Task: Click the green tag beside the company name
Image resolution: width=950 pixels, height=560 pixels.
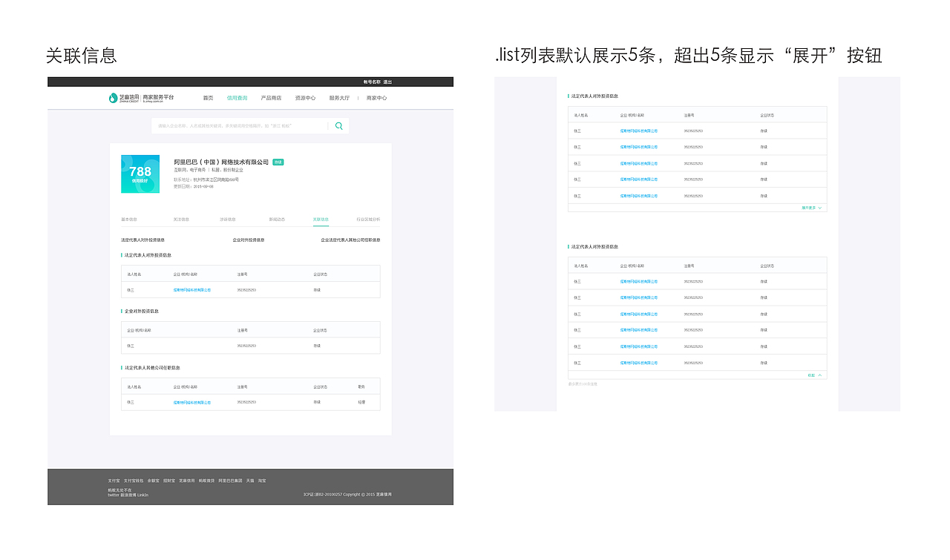Action: click(x=278, y=162)
